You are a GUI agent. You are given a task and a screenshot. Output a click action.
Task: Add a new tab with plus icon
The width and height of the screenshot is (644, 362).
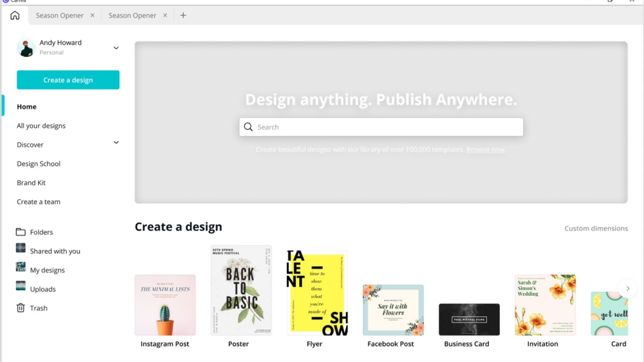[183, 16]
